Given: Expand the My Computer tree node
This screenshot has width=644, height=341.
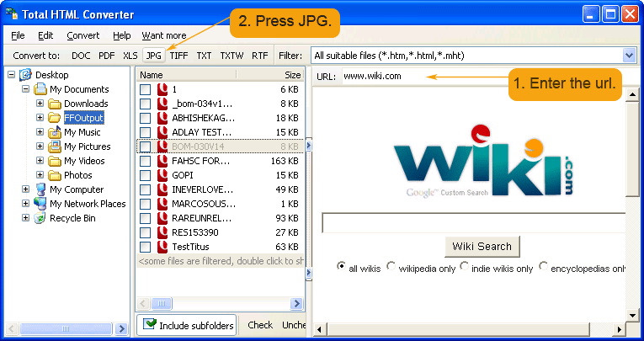Looking at the screenshot, I should [25, 189].
